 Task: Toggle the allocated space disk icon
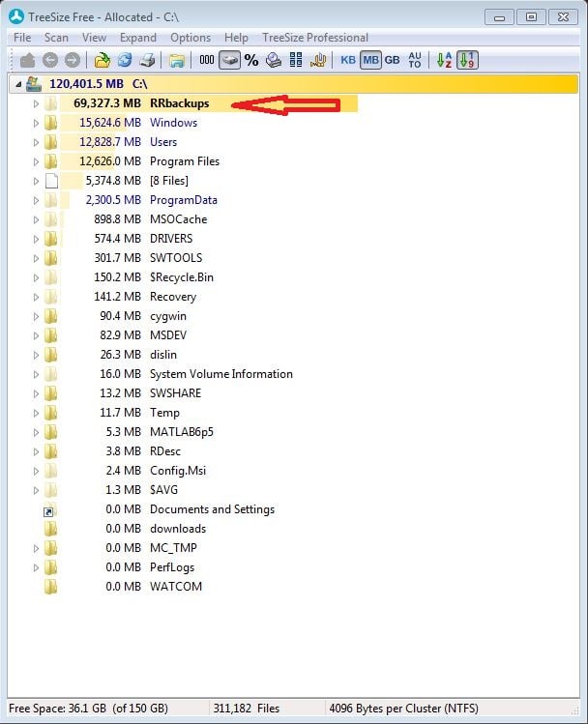(x=229, y=60)
